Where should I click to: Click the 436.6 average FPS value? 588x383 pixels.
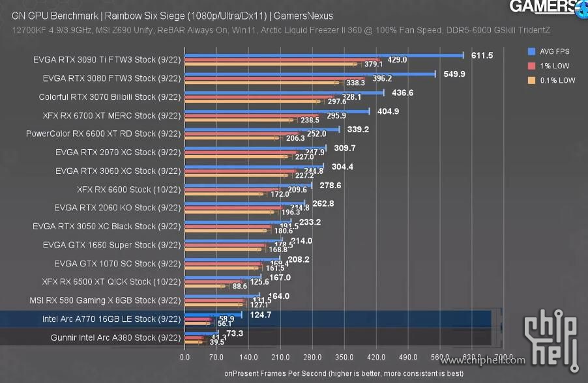coord(402,93)
